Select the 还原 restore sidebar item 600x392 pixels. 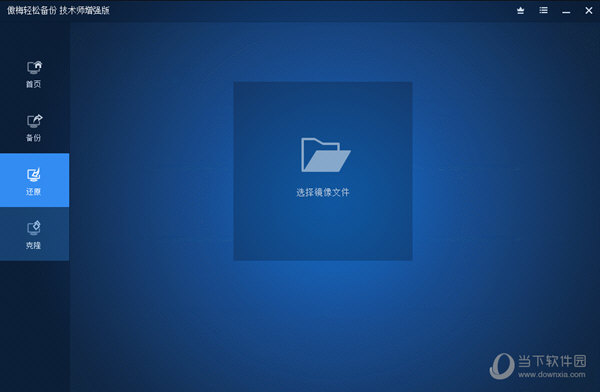(x=34, y=180)
